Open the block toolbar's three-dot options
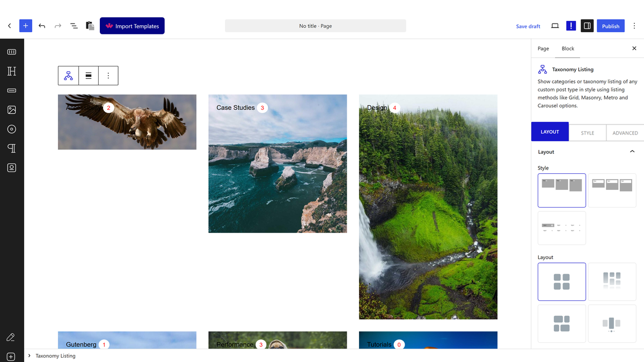 (108, 76)
